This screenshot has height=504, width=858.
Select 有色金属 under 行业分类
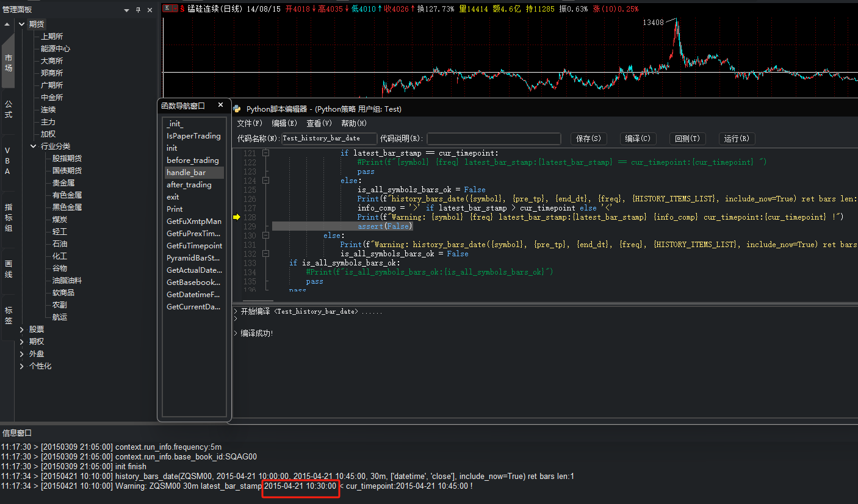click(x=67, y=195)
